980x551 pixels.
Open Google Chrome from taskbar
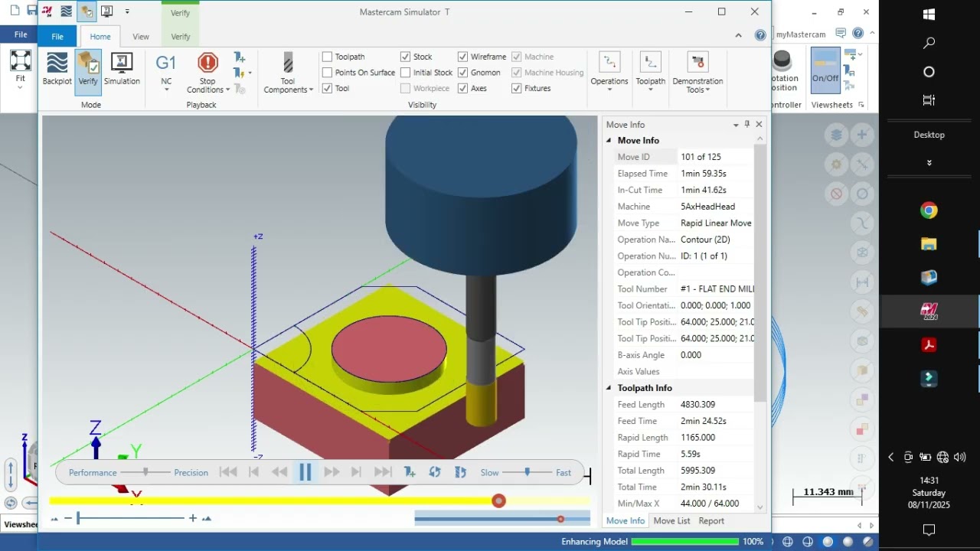click(x=929, y=210)
